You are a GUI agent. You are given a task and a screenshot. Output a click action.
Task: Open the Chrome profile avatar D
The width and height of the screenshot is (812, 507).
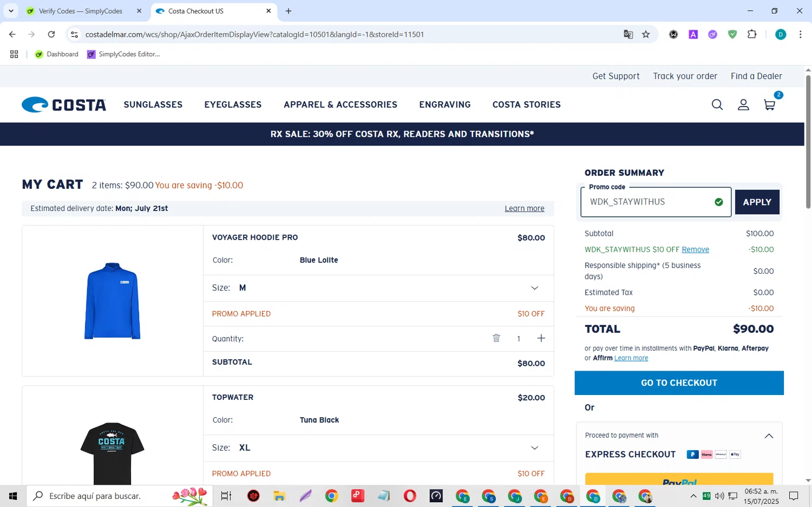tap(781, 34)
